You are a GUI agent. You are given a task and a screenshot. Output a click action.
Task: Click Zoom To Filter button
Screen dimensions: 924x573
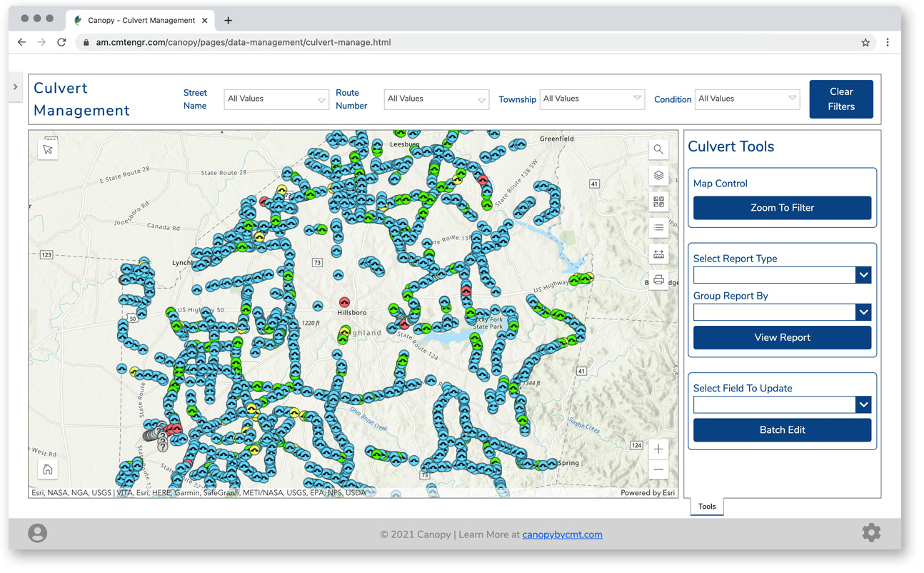point(783,208)
